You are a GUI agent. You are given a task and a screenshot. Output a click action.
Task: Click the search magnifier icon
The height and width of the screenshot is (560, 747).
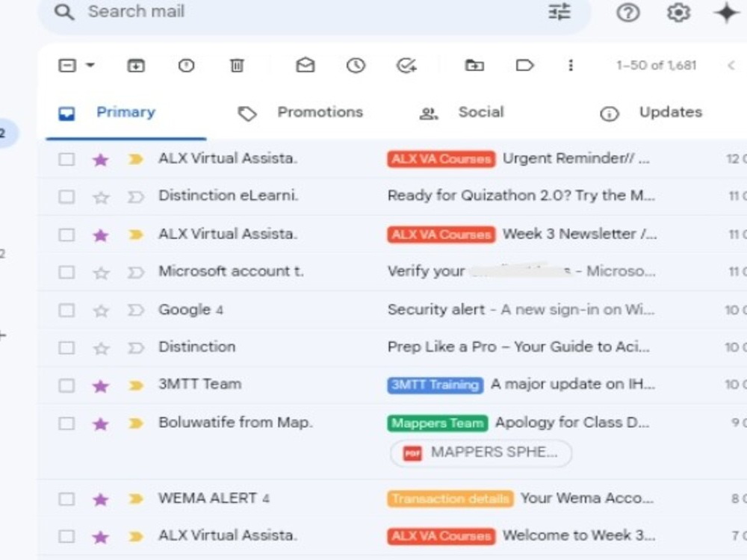pos(64,12)
